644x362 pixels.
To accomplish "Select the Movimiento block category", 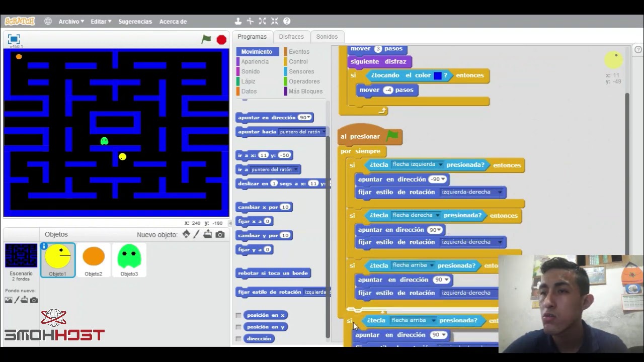I will 257,52.
